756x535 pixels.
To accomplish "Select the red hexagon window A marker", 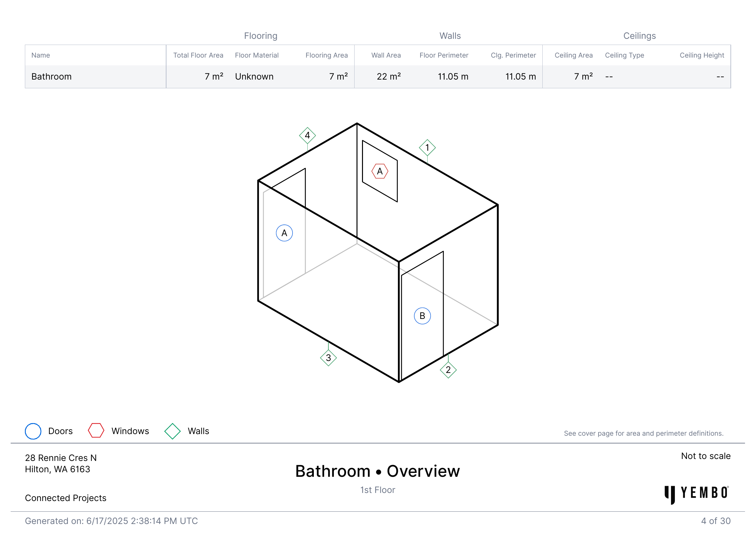I will (380, 171).
